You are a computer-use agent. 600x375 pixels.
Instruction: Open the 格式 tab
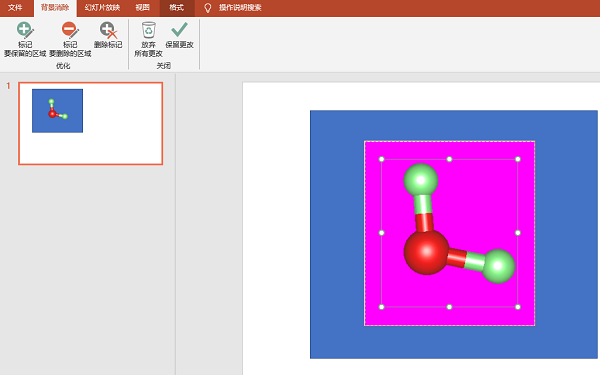176,8
